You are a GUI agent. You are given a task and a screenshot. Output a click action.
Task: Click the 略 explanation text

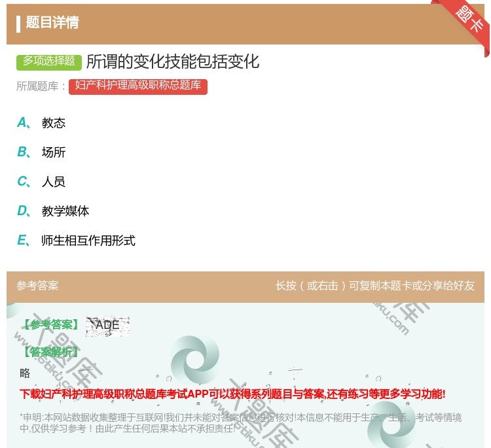pos(25,373)
